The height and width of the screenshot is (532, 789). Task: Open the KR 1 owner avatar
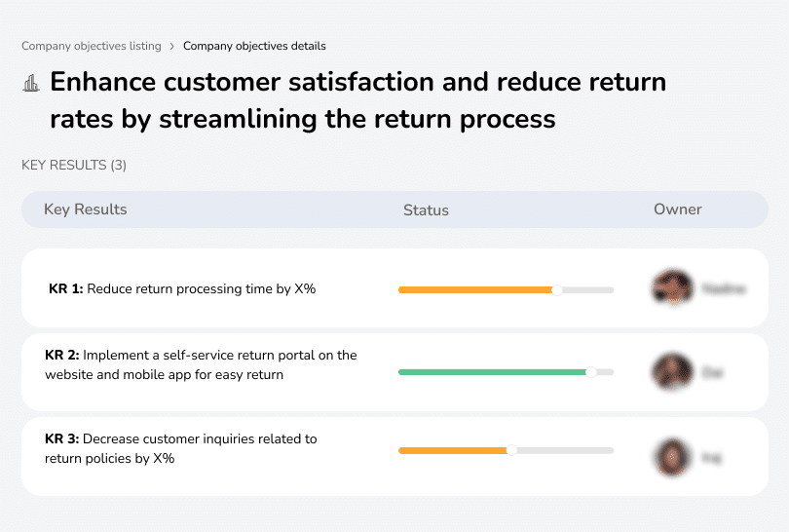672,288
